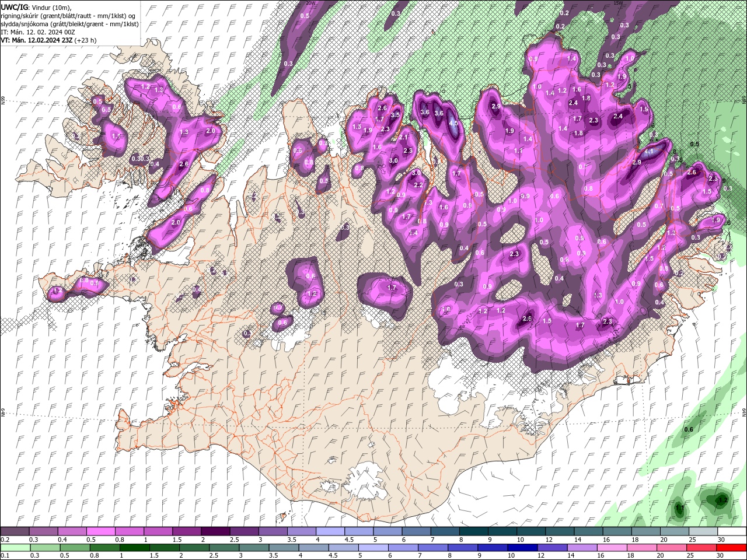747x560 pixels.
Task: Click the pale green rain legend swatch labeled 0.1
Action: tap(15, 548)
